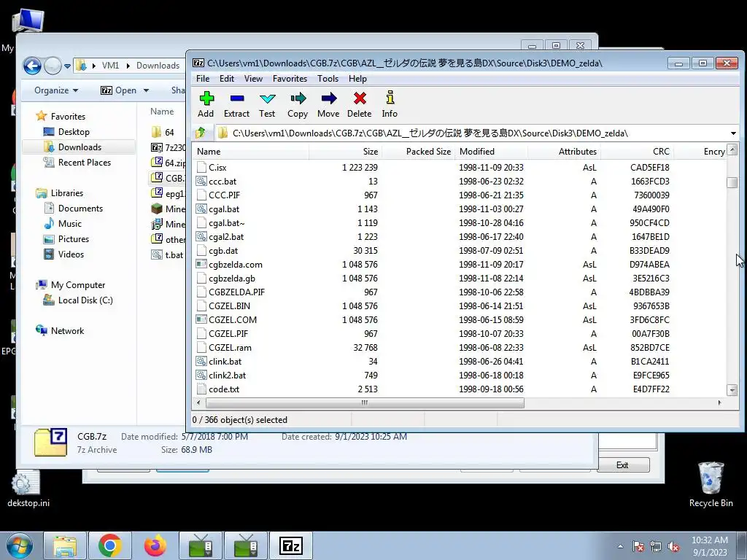Click the vertical scrollbar thumb
This screenshot has width=747, height=560.
coord(732,182)
